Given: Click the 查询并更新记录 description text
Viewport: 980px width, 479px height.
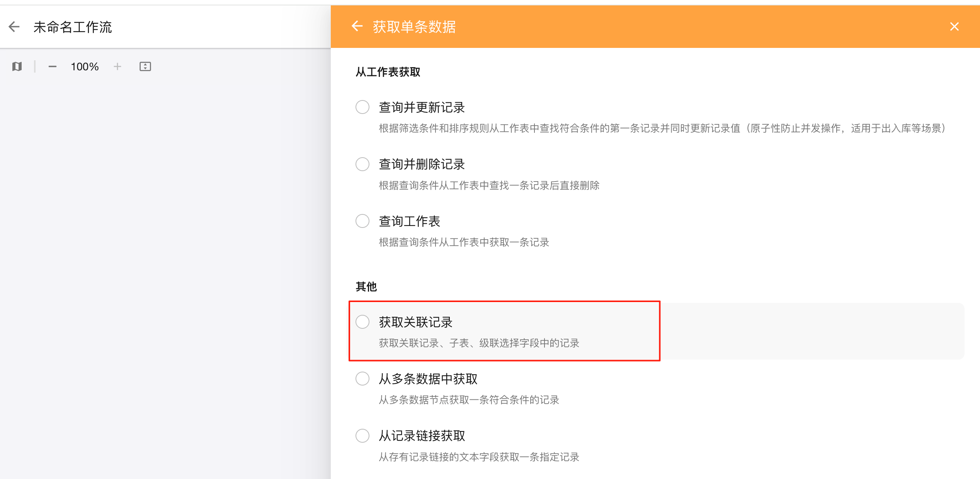Looking at the screenshot, I should coord(663,128).
